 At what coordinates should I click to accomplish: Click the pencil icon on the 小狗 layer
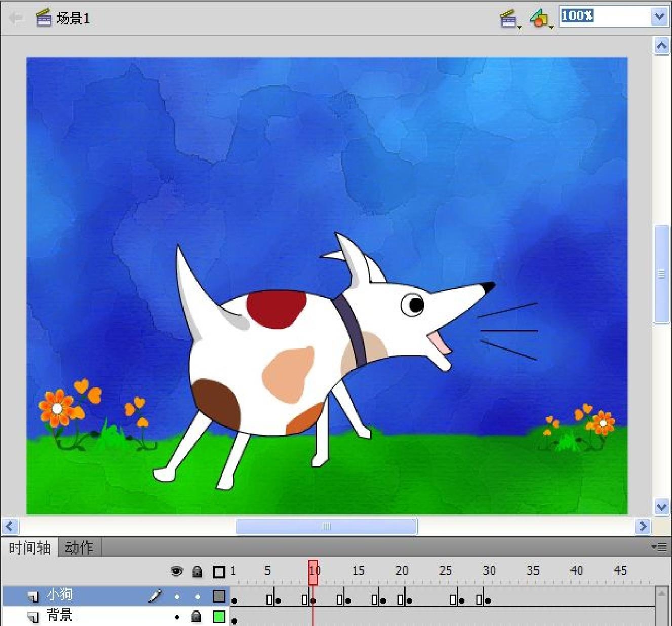point(155,596)
